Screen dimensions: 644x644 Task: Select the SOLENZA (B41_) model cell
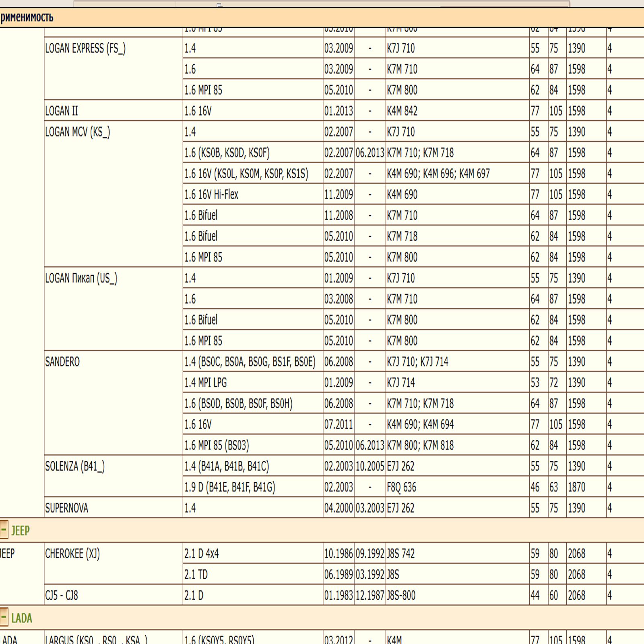[x=75, y=466]
